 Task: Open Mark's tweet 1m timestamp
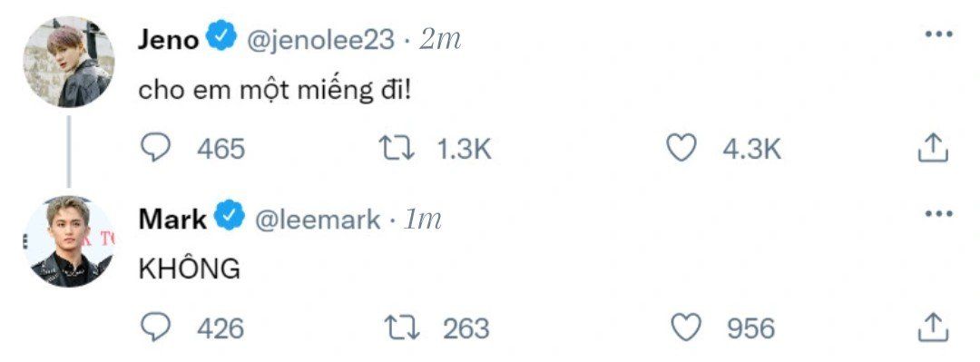423,220
